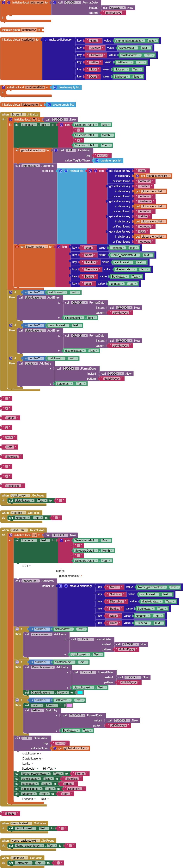Select the standalone "/" text block
This screenshot has width=183, height=868.
7,428
